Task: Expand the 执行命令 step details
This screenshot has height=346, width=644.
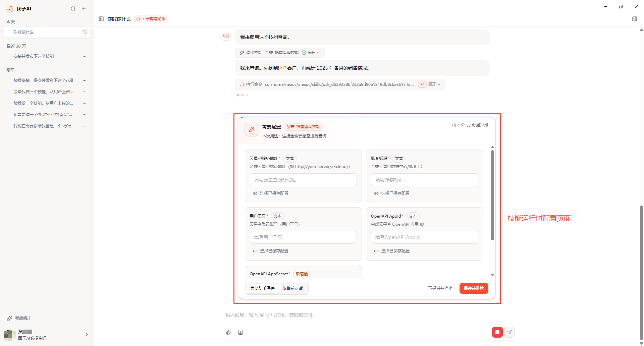Action: coord(434,84)
